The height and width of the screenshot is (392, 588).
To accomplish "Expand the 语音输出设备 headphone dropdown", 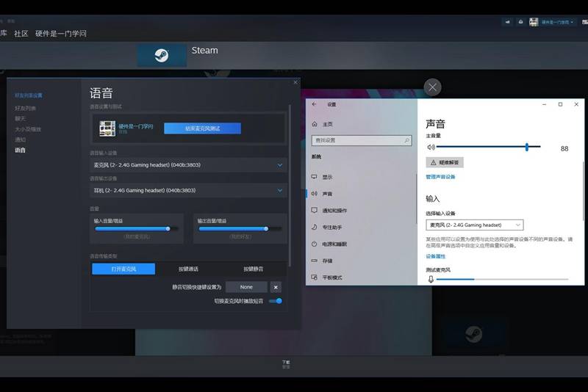I will click(189, 190).
